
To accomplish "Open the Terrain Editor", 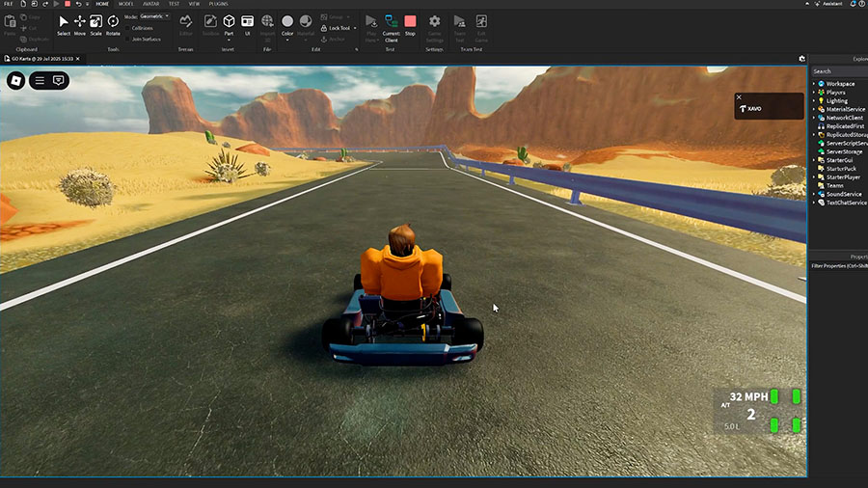I will tap(186, 25).
